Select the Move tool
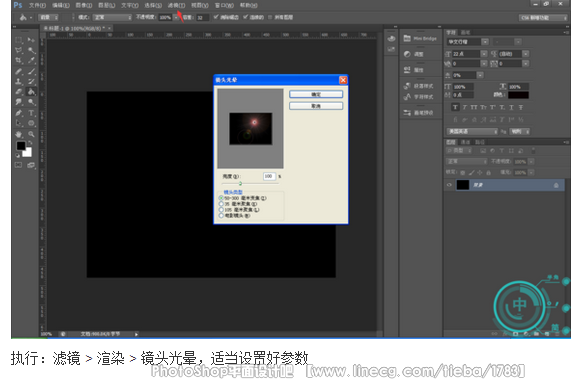575x388 pixels. 31,40
